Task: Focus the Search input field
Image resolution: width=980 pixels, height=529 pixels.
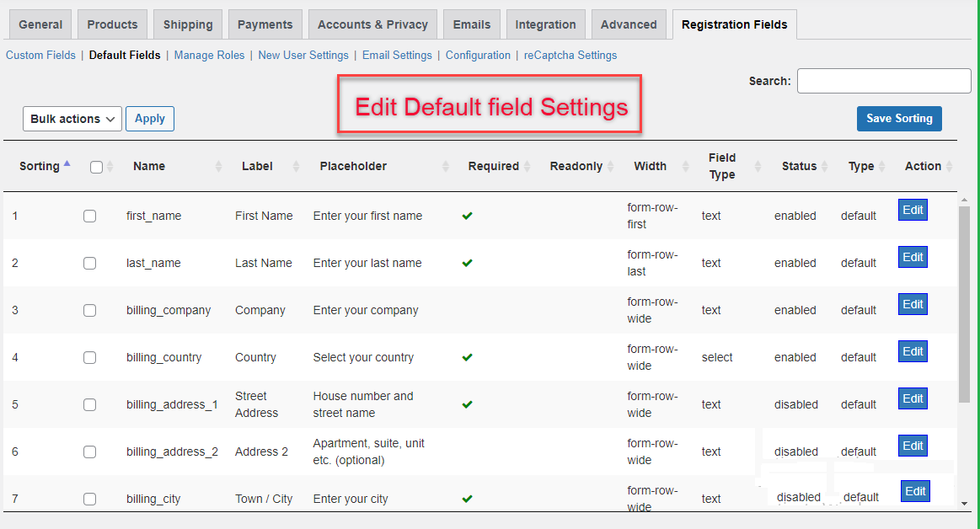Action: click(884, 81)
